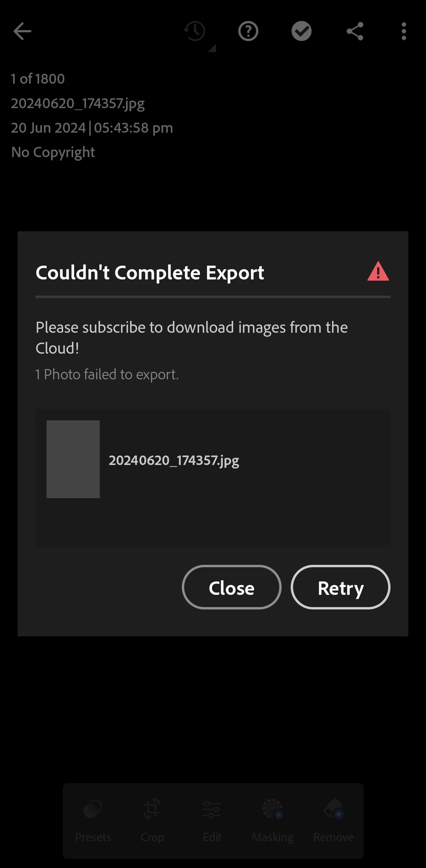Viewport: 426px width, 868px height.
Task: Select the failed photo thumbnail
Action: 73,459
